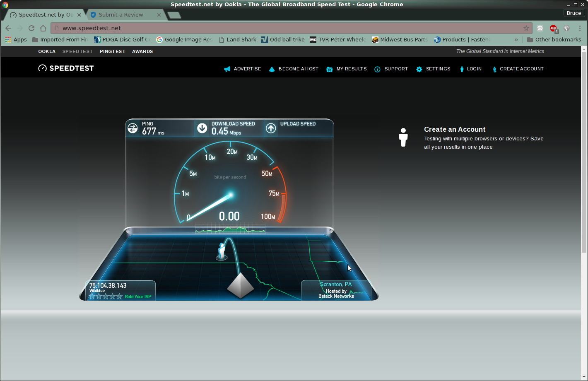
Task: Click the Chrome reload page icon
Action: (x=31, y=28)
